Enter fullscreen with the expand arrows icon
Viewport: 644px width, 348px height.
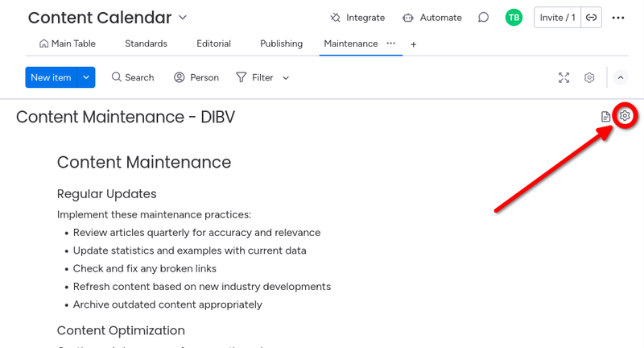point(564,77)
